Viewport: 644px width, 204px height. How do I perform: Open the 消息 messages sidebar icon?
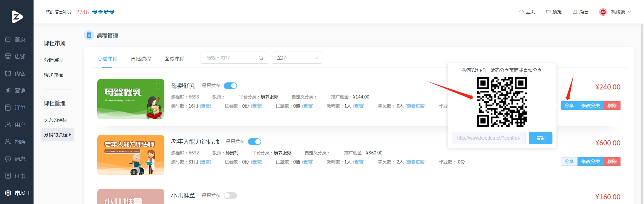(x=8, y=159)
